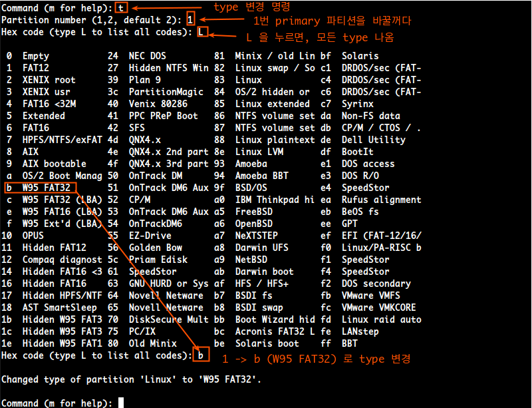
Task: Select the 'e W95 FAT16 (LBA)' entry
Action: pyautogui.click(x=55, y=212)
